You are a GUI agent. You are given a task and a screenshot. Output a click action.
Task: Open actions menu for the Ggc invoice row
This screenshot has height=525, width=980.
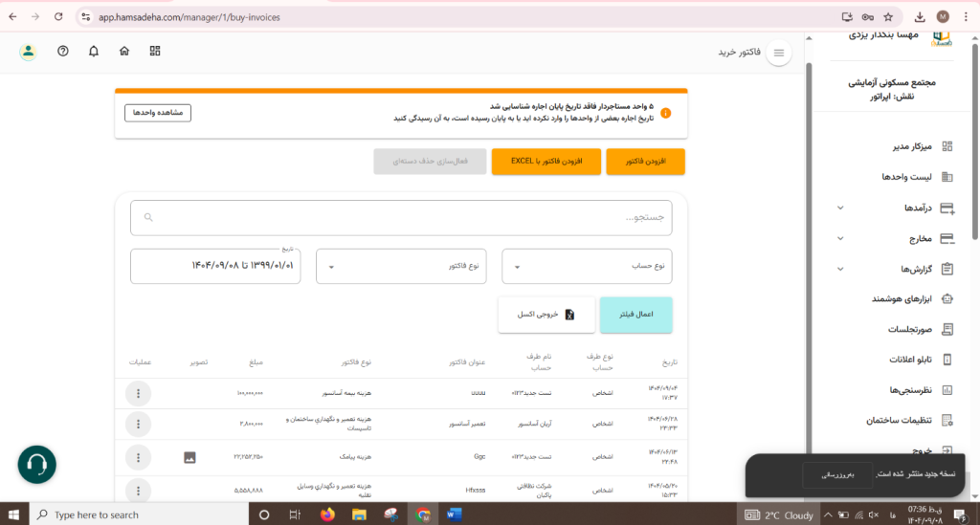[x=138, y=457]
